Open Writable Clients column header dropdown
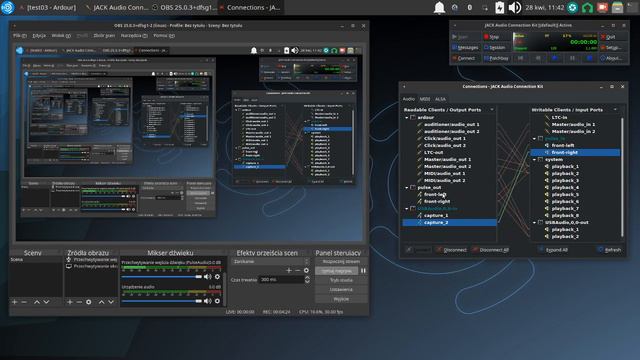640x360 pixels. (615, 110)
